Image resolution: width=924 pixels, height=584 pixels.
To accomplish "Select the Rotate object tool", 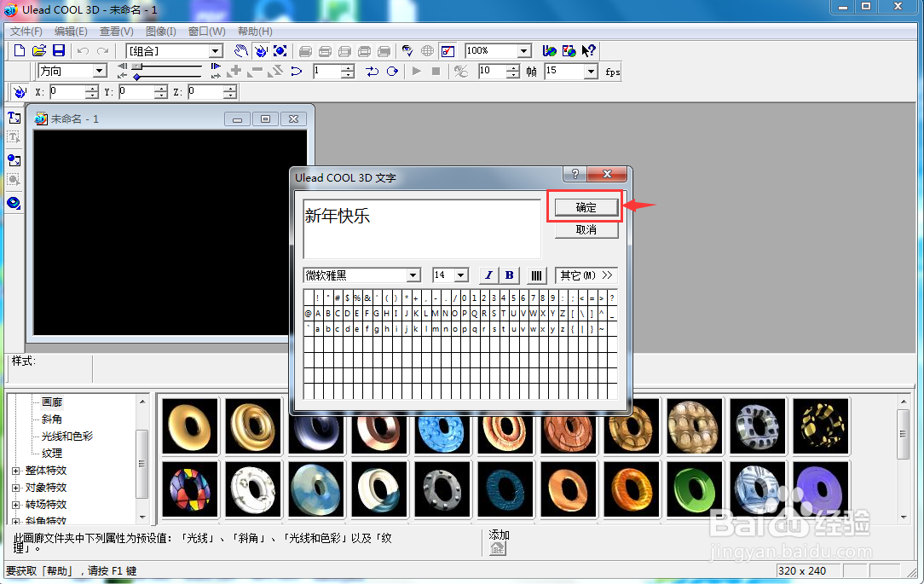I will pos(261,50).
